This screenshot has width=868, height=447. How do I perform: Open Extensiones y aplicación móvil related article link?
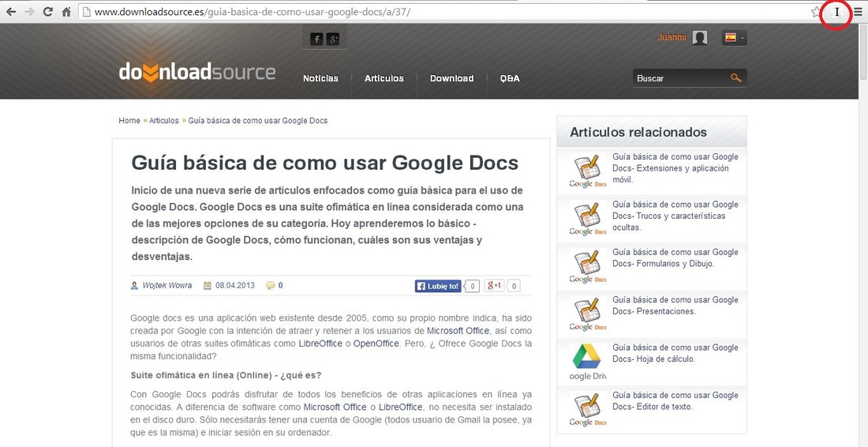[x=675, y=168]
